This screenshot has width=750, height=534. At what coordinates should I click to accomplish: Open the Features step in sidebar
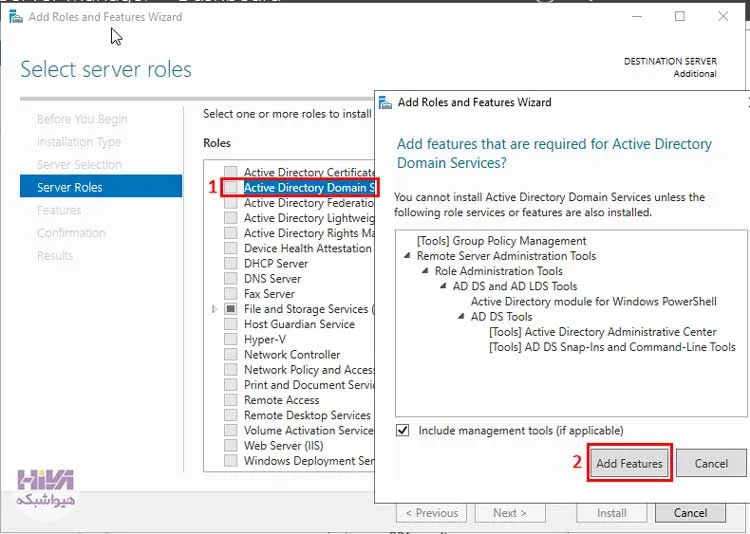(59, 210)
